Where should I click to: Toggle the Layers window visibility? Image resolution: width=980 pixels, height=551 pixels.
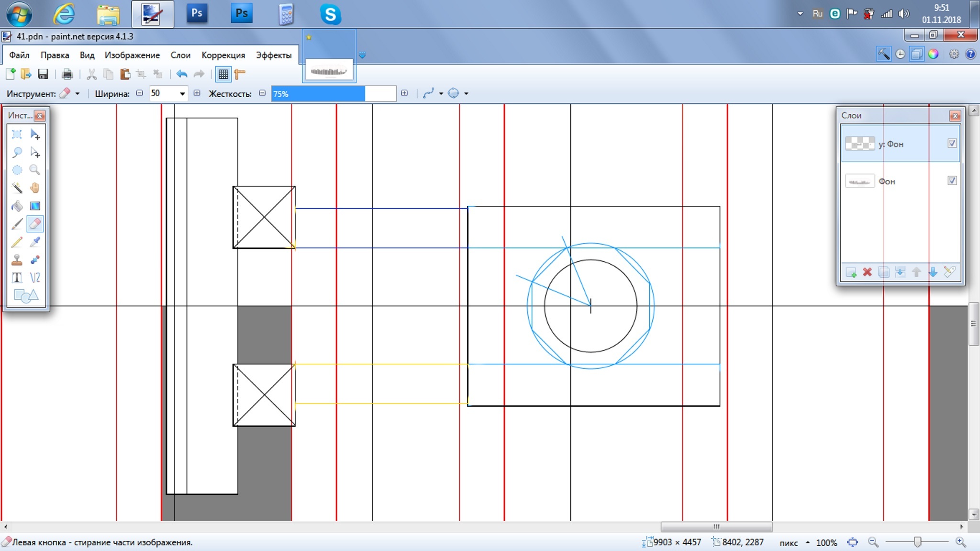point(916,54)
